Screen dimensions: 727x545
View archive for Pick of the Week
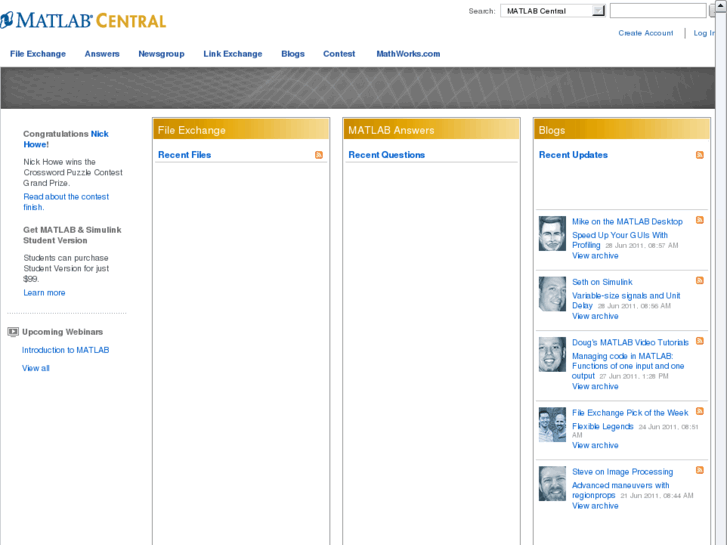595,445
